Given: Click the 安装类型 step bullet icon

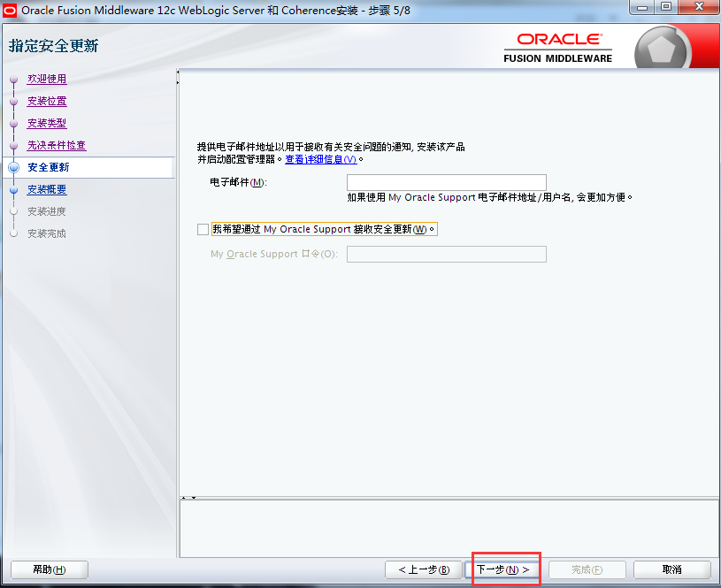Looking at the screenshot, I should point(14,124).
